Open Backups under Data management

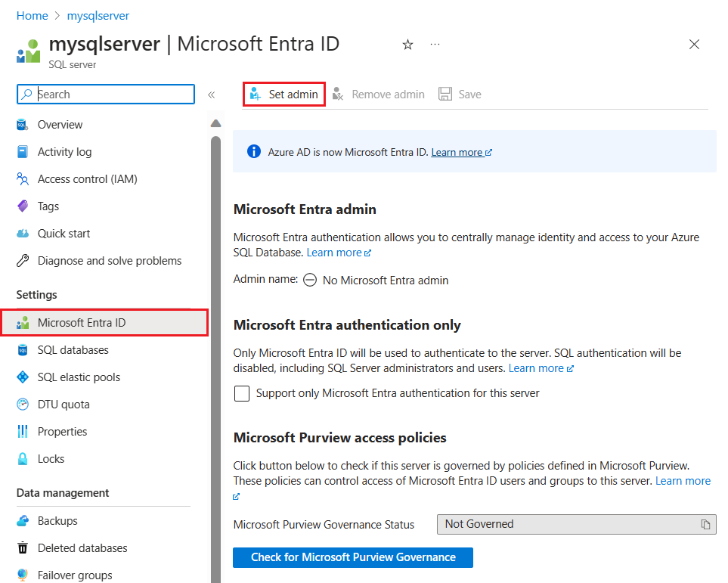pyautogui.click(x=57, y=521)
